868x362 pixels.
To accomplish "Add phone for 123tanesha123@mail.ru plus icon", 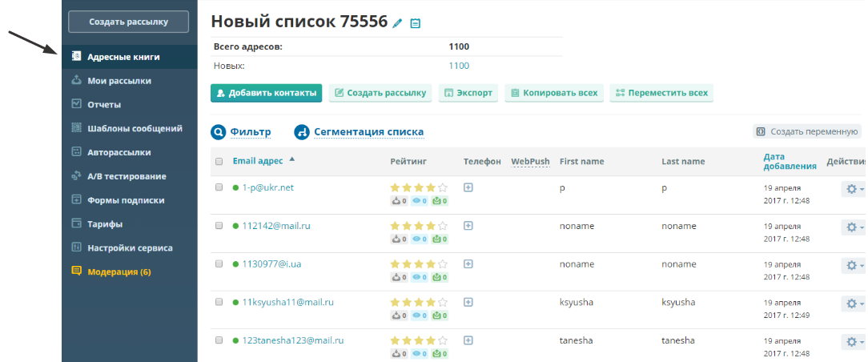I will (x=468, y=340).
